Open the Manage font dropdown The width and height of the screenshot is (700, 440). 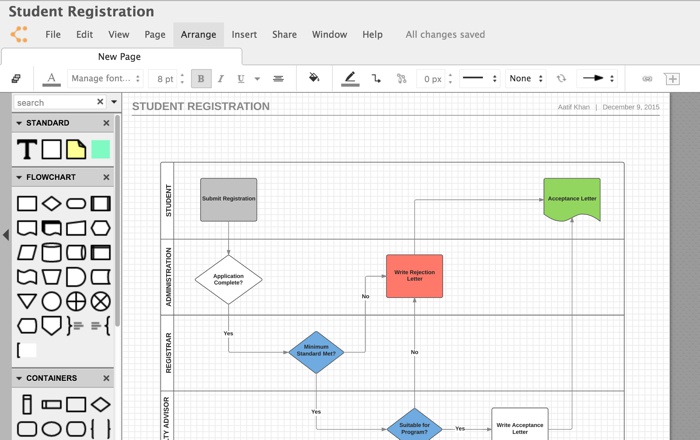point(105,79)
